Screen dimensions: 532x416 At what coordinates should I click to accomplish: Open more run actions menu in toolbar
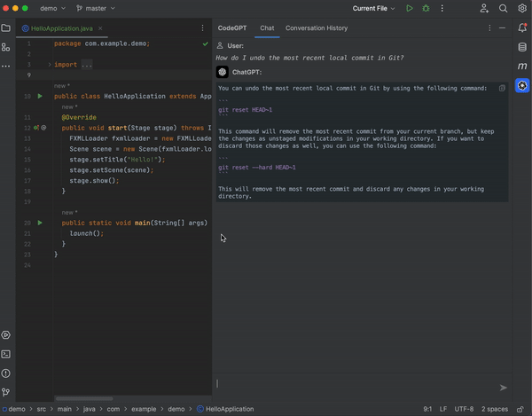pyautogui.click(x=442, y=9)
